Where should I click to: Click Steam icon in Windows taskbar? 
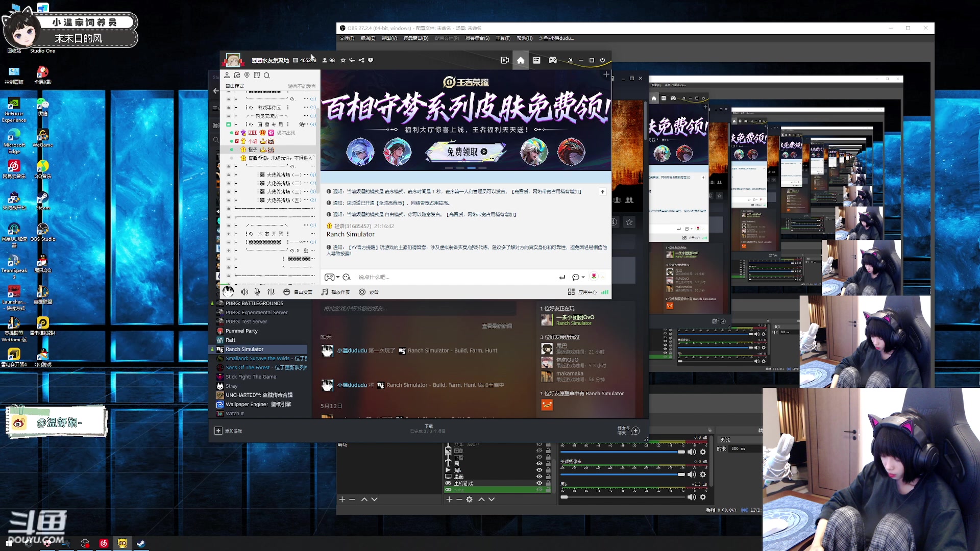click(x=141, y=543)
